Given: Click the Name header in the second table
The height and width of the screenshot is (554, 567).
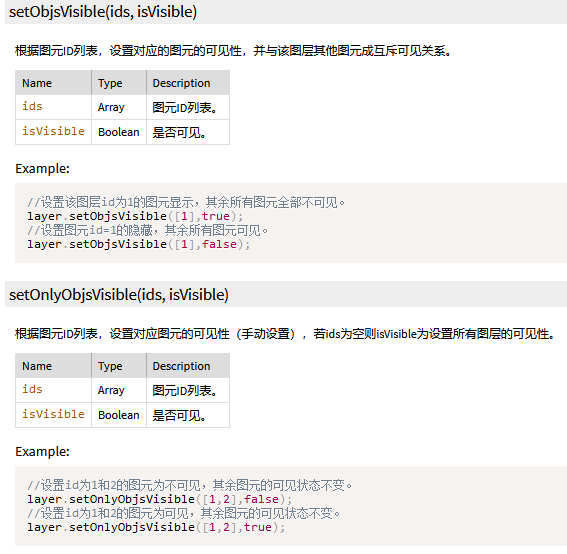Looking at the screenshot, I should pos(37,366).
